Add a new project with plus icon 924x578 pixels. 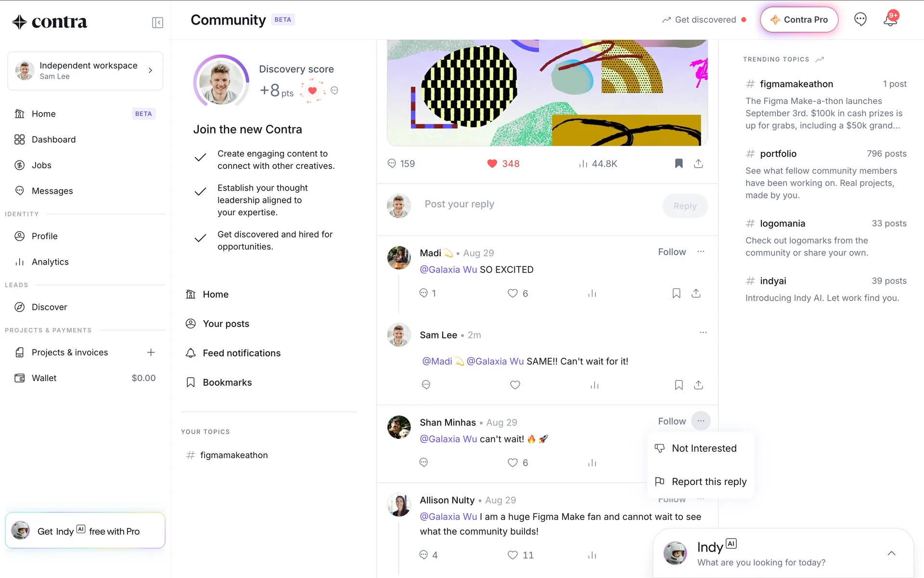coord(151,353)
